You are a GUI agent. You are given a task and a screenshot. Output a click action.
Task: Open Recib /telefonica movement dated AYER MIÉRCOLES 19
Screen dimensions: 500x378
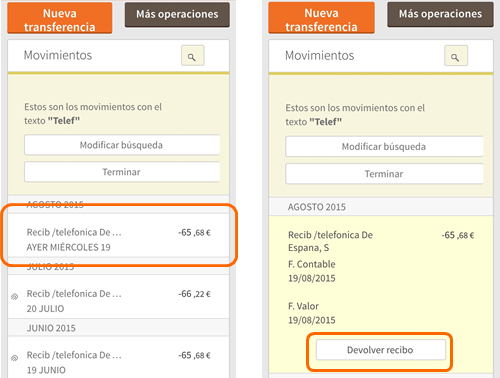tap(118, 235)
